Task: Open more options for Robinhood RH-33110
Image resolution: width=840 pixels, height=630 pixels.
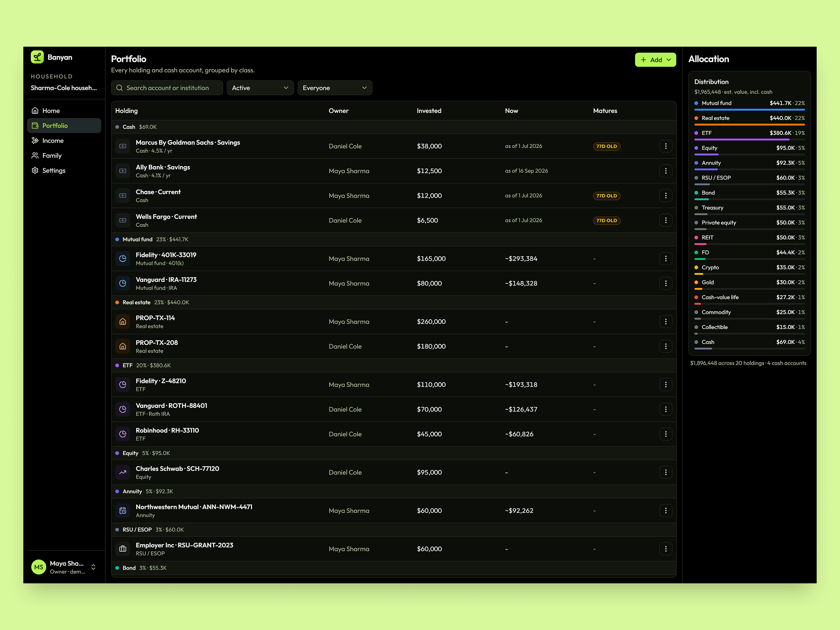Action: coord(666,434)
